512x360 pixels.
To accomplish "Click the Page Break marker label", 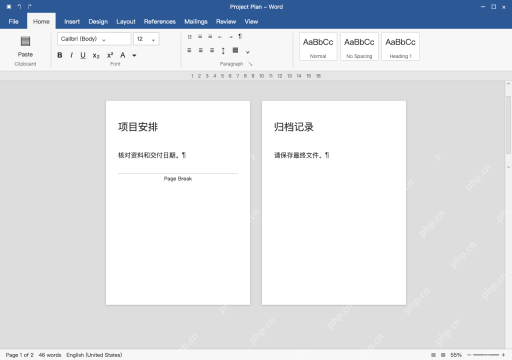I will click(178, 179).
